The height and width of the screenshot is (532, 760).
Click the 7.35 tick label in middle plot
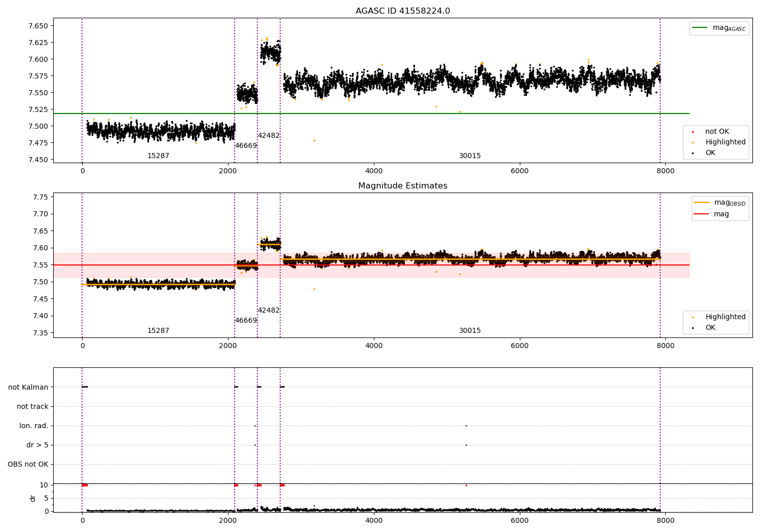tap(40, 333)
